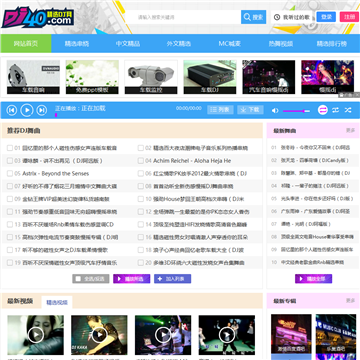Play the fourth video with dancers

(x=227, y=335)
